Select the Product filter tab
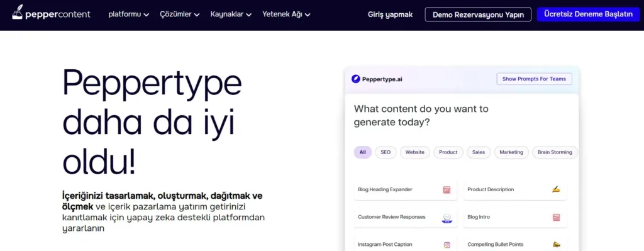The image size is (644, 251). coord(448,152)
